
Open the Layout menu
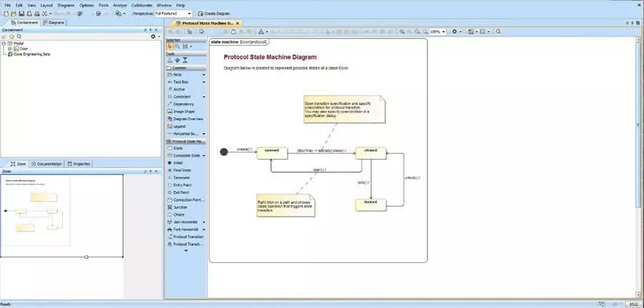[x=47, y=5]
